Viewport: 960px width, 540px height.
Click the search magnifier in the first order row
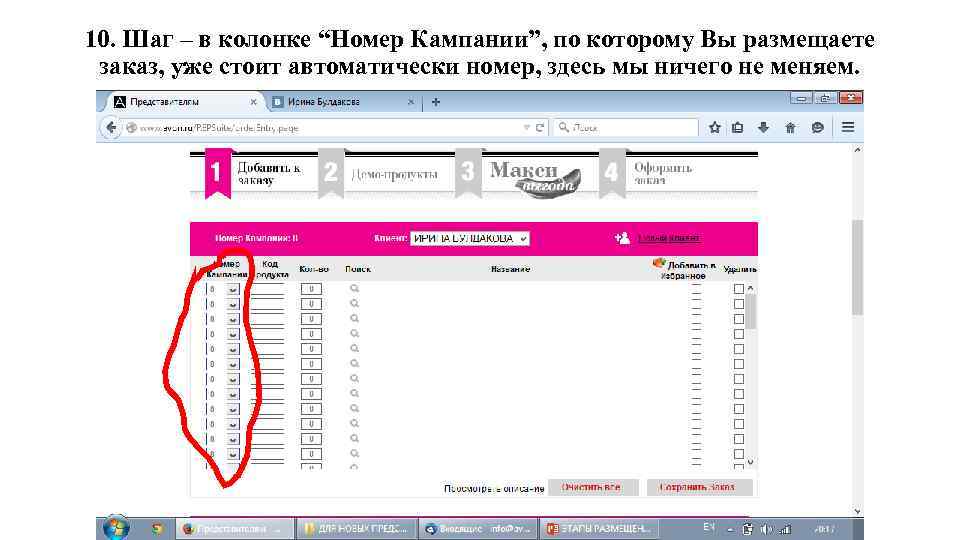(x=354, y=288)
